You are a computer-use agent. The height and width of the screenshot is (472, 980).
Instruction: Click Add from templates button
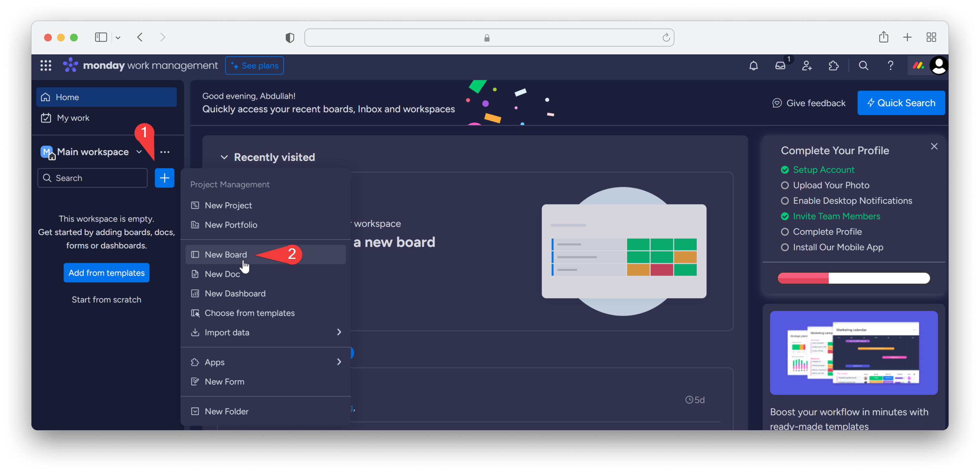pyautogui.click(x=106, y=273)
